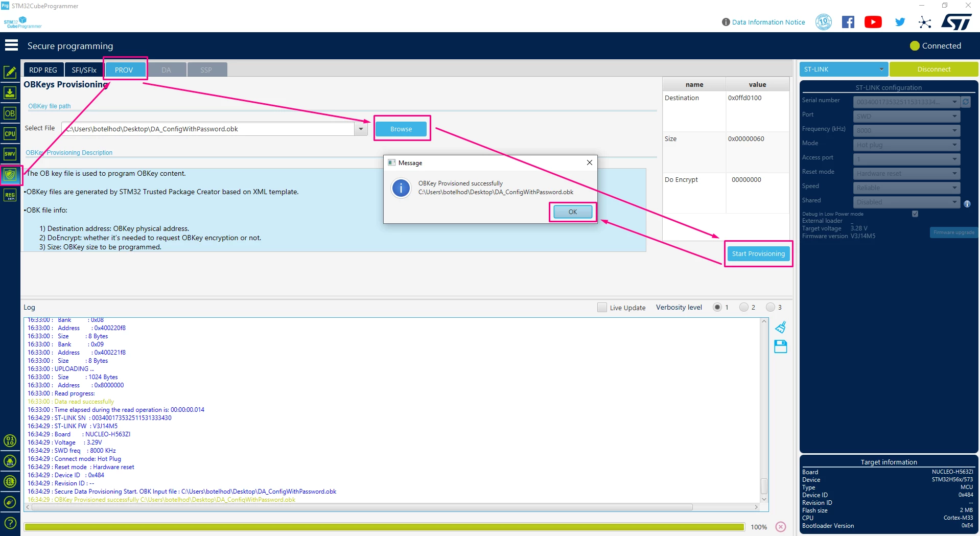980x536 pixels.
Task: Click the Browse button
Action: coord(401,129)
